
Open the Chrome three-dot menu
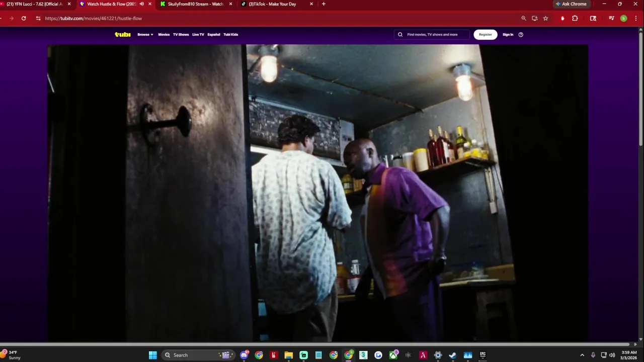click(x=636, y=18)
